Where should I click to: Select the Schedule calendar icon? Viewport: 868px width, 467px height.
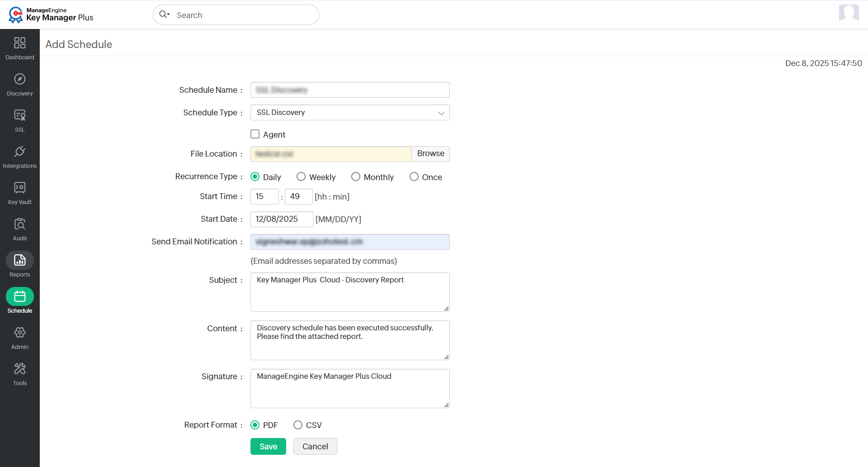point(20,296)
